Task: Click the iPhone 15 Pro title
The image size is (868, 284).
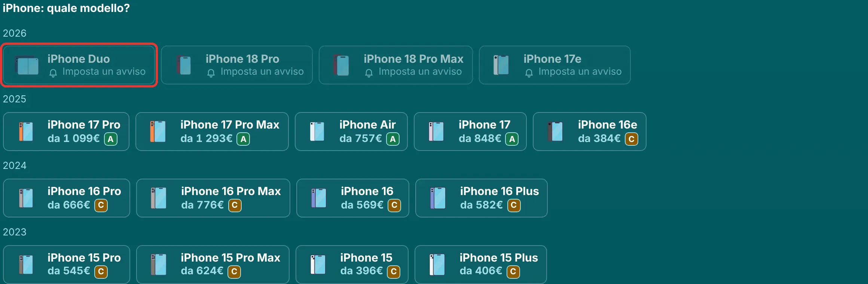Action: tap(84, 258)
